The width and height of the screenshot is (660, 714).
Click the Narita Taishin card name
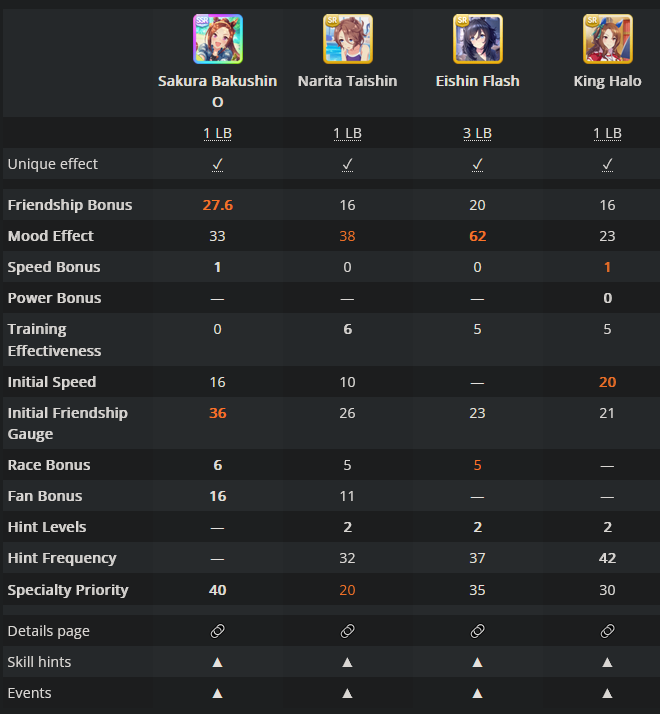[347, 81]
